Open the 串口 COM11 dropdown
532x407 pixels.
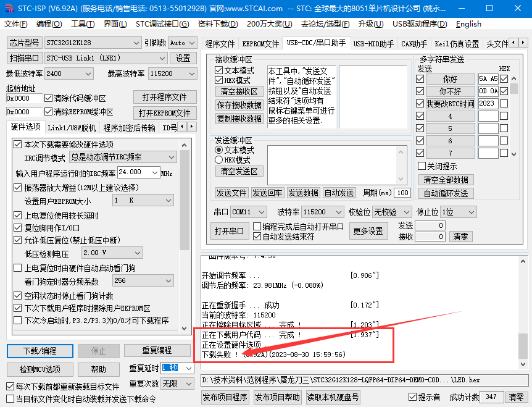(x=262, y=212)
